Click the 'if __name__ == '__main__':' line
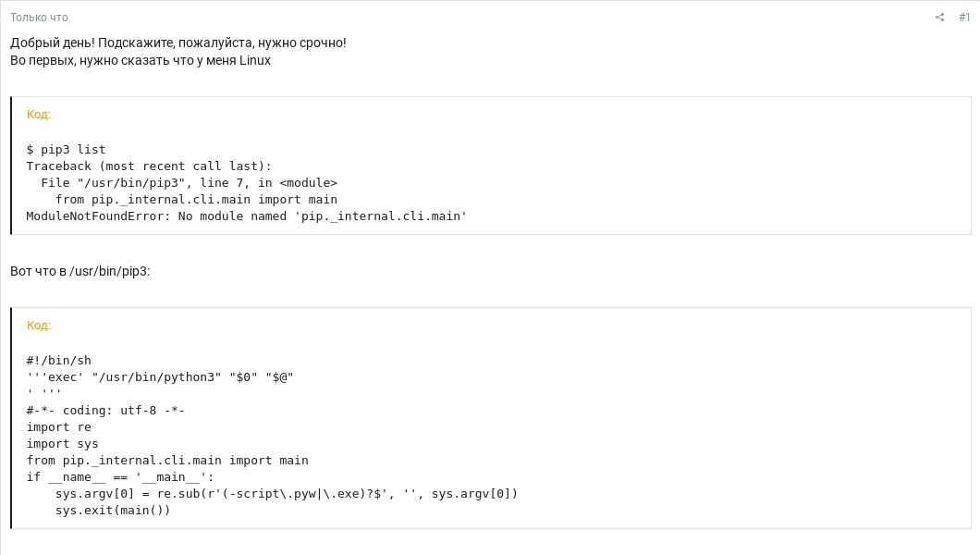The height and width of the screenshot is (555, 980). [120, 477]
